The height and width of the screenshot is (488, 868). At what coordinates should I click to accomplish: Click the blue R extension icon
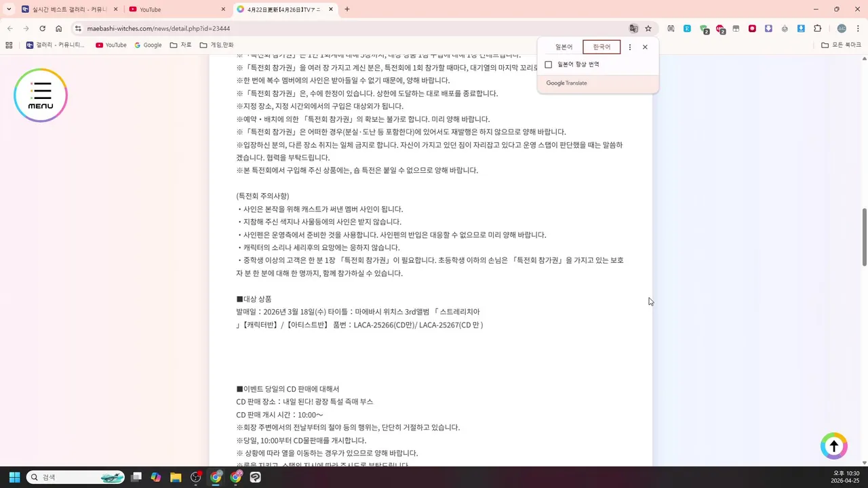[x=687, y=28]
